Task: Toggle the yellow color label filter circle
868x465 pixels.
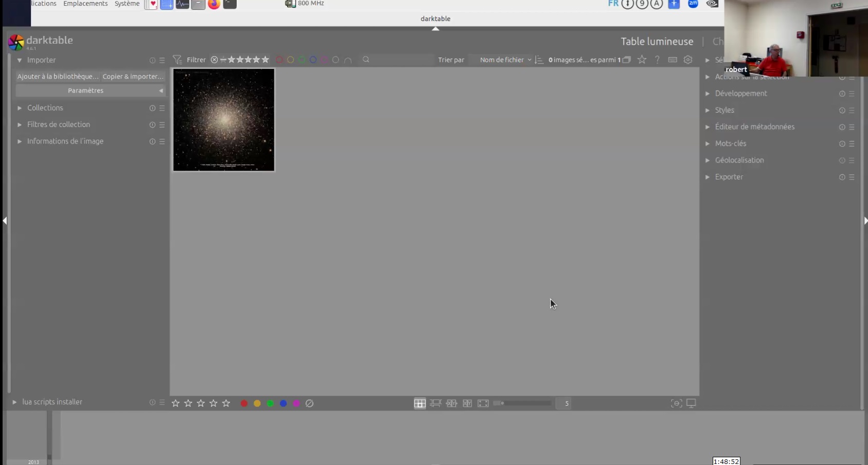Action: [290, 60]
